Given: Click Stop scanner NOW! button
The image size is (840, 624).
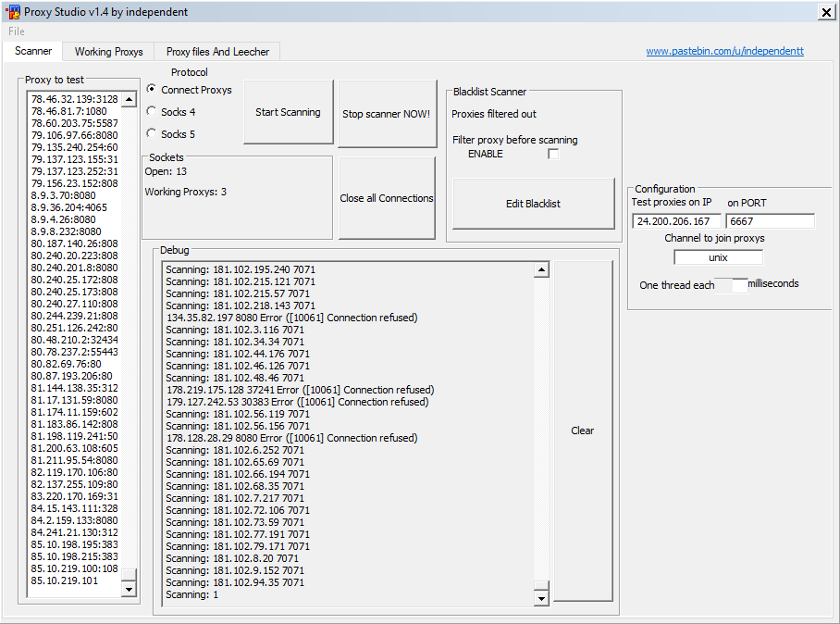Looking at the screenshot, I should coord(388,114).
